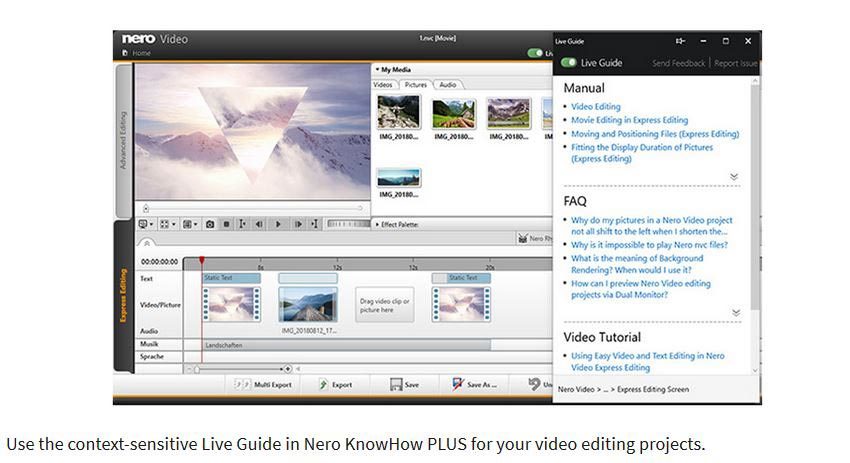
Task: Click the Live Guide panel scrollbar
Action: 755,195
